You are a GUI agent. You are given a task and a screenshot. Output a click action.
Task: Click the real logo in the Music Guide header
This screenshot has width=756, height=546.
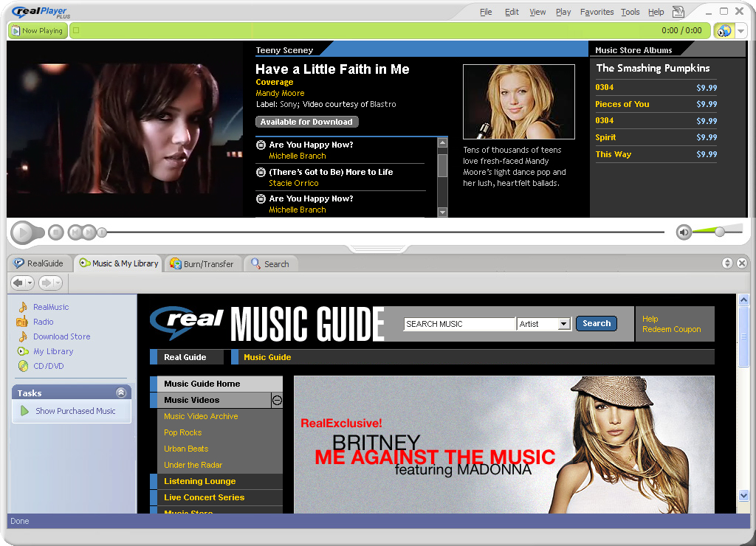[187, 322]
